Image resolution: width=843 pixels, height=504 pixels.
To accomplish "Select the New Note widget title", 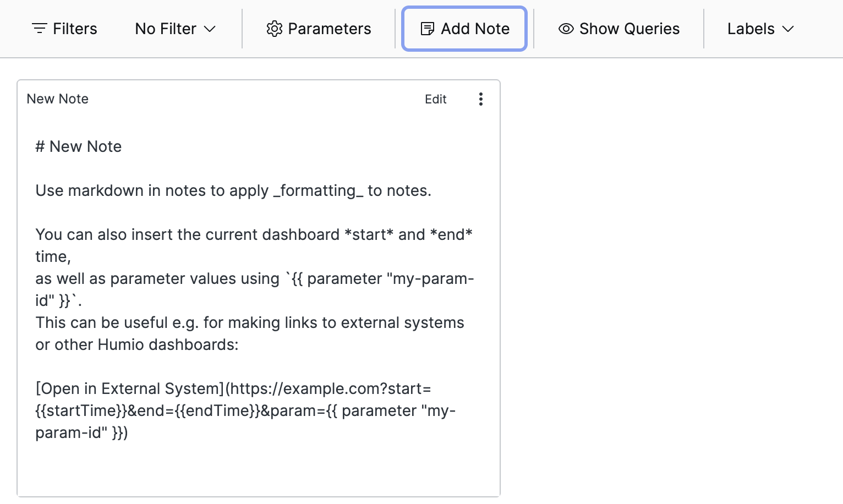I will pyautogui.click(x=58, y=99).
